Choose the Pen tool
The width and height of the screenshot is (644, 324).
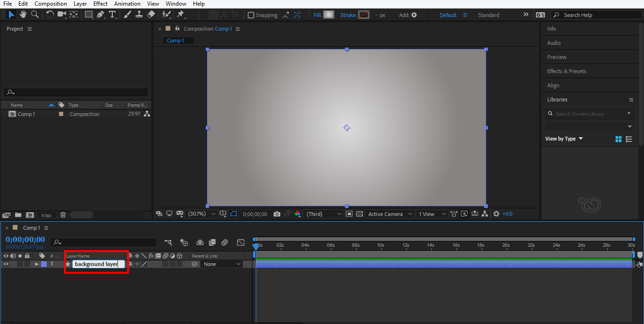coord(100,15)
